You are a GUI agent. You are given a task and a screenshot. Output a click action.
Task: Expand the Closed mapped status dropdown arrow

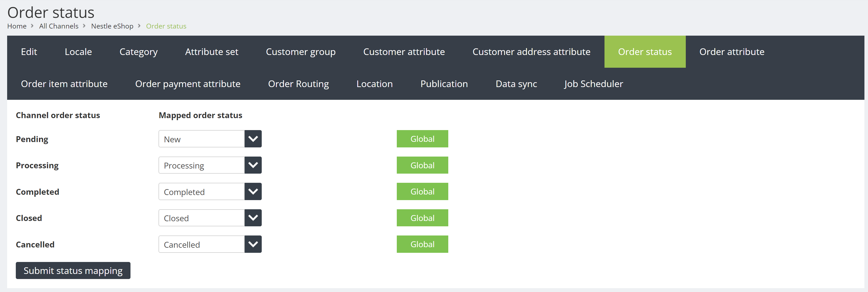[x=253, y=218]
